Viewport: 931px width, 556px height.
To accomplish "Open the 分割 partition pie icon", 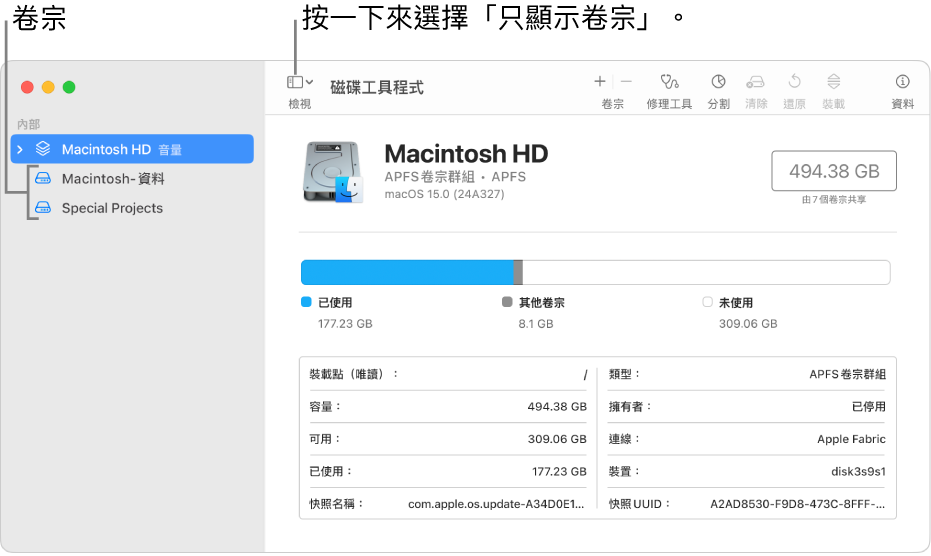I will (718, 81).
